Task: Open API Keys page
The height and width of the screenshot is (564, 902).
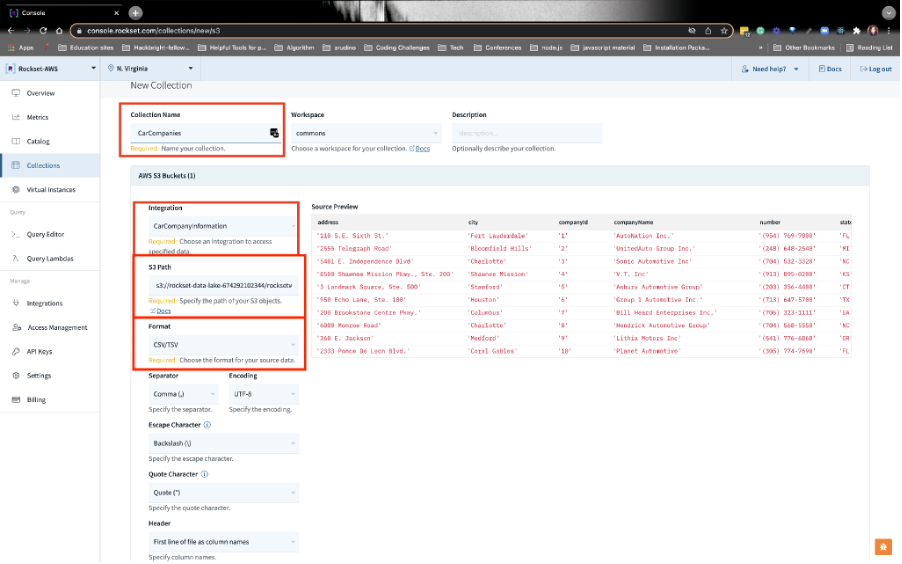Action: pos(39,352)
